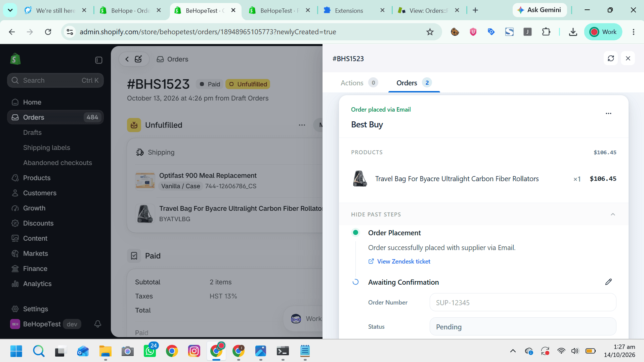Switch to the Actions tab

[x=359, y=83]
